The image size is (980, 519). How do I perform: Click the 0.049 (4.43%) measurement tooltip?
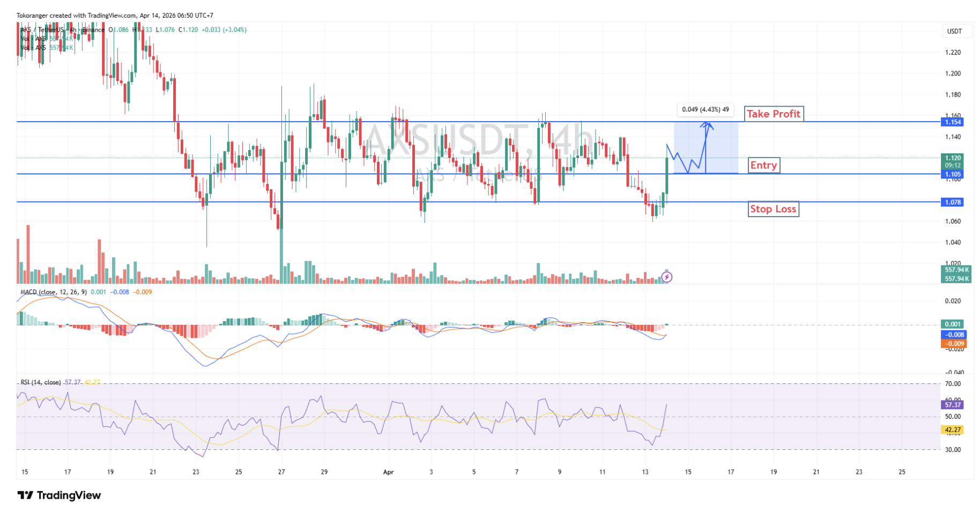coord(704,110)
